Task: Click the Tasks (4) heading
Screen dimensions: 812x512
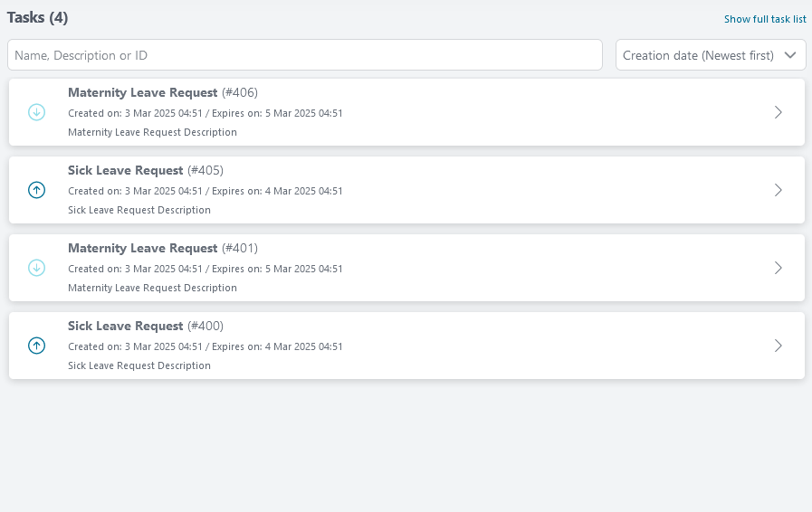Action: 37,17
